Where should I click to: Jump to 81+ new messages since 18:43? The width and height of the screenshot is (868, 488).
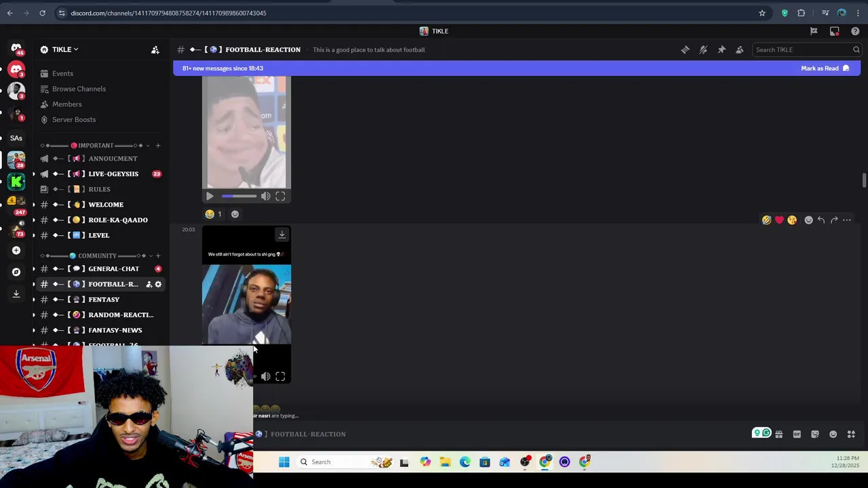[222, 68]
